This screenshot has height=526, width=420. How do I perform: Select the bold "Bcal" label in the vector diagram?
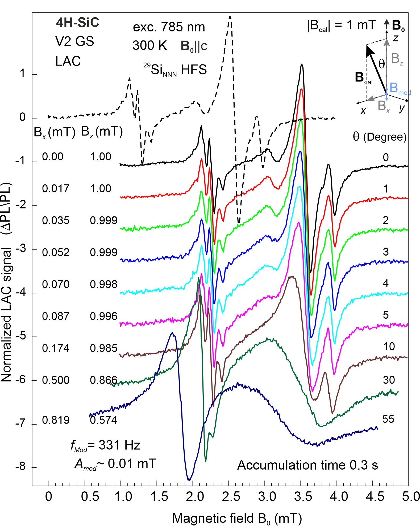(364, 78)
